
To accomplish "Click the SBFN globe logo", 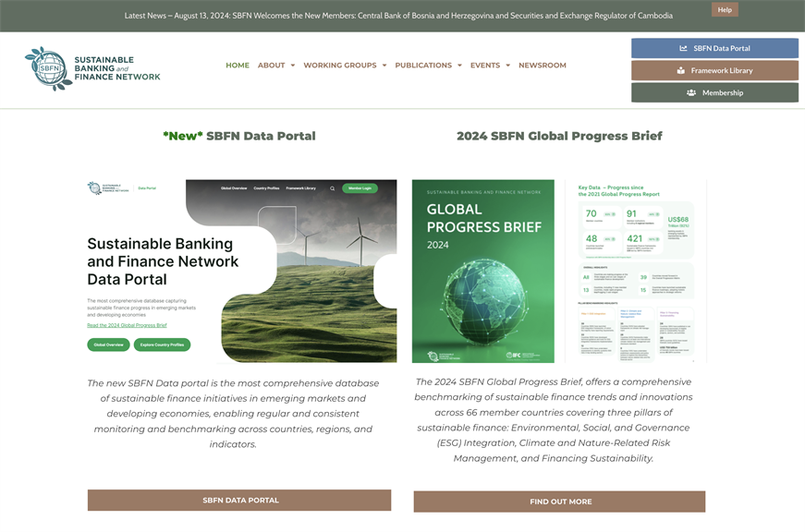I will coord(48,68).
